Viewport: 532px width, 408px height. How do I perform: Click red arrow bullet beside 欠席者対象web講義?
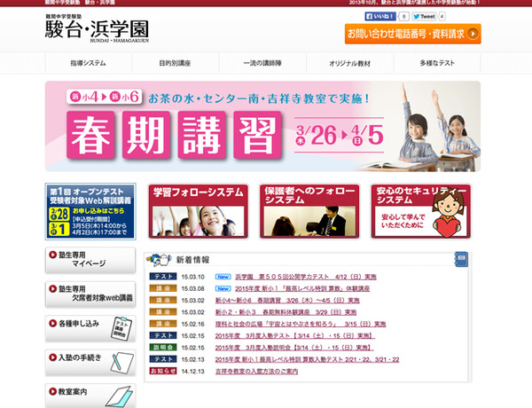[52, 289]
